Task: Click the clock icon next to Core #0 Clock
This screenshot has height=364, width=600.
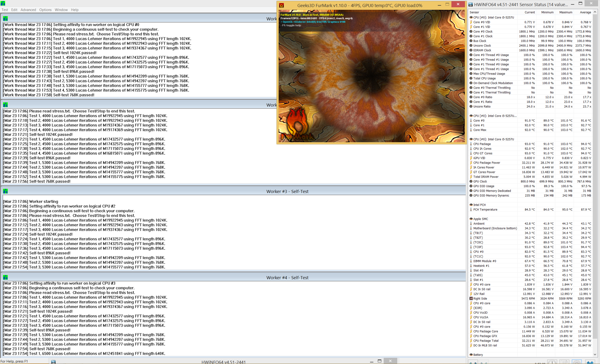Action: [471, 32]
